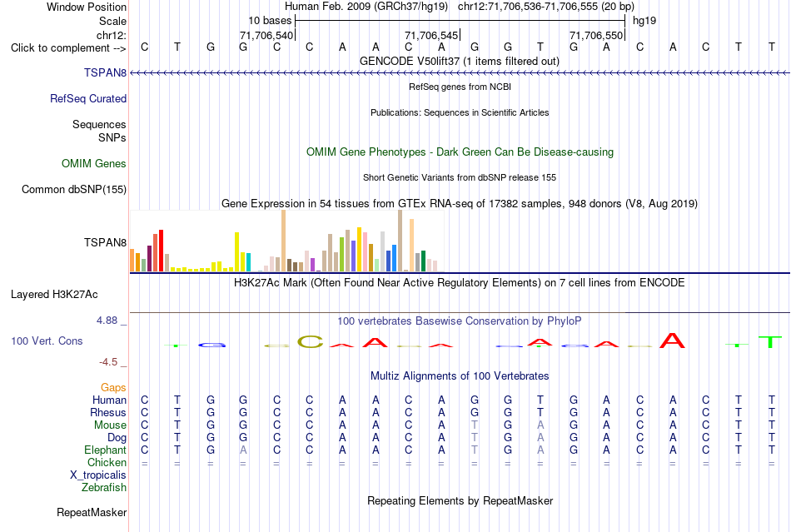Screen dimensions: 791x532
Task: Click the TSPAN8 gene arrow line
Action: 460,73
